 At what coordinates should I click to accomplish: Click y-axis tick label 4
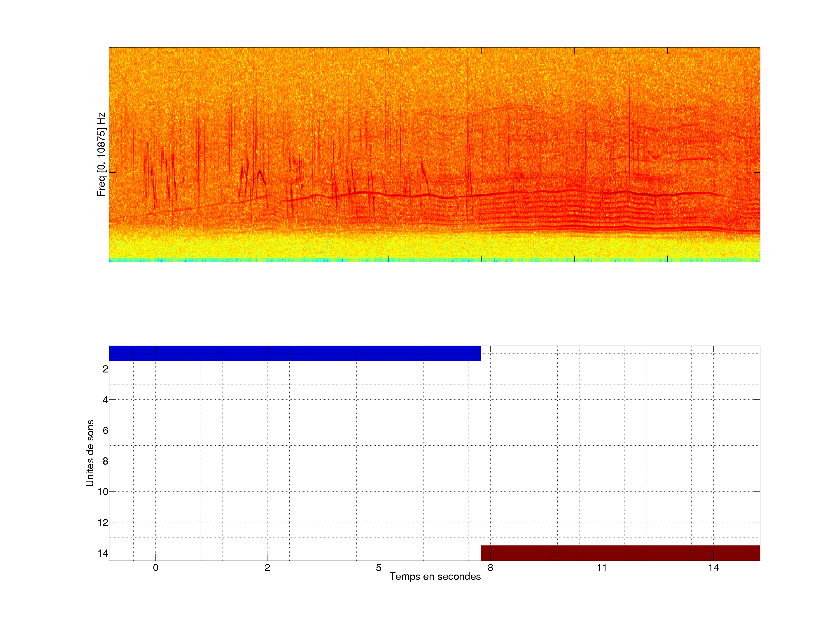(105, 400)
